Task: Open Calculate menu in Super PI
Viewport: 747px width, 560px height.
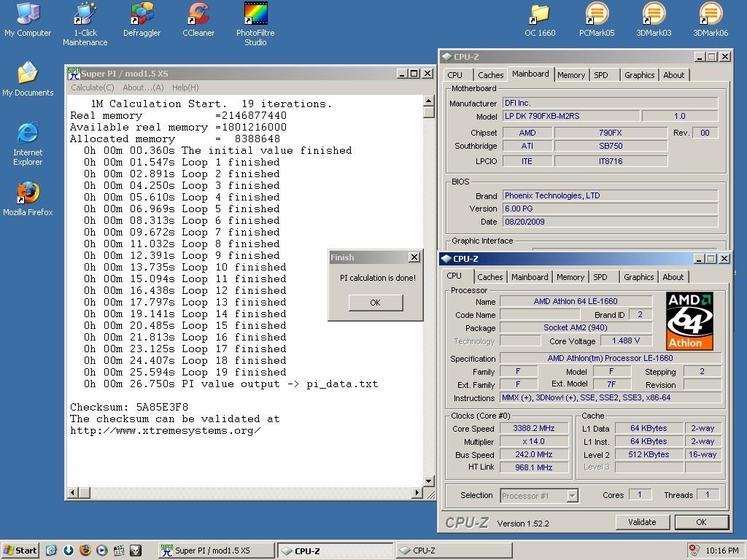Action: (x=93, y=87)
